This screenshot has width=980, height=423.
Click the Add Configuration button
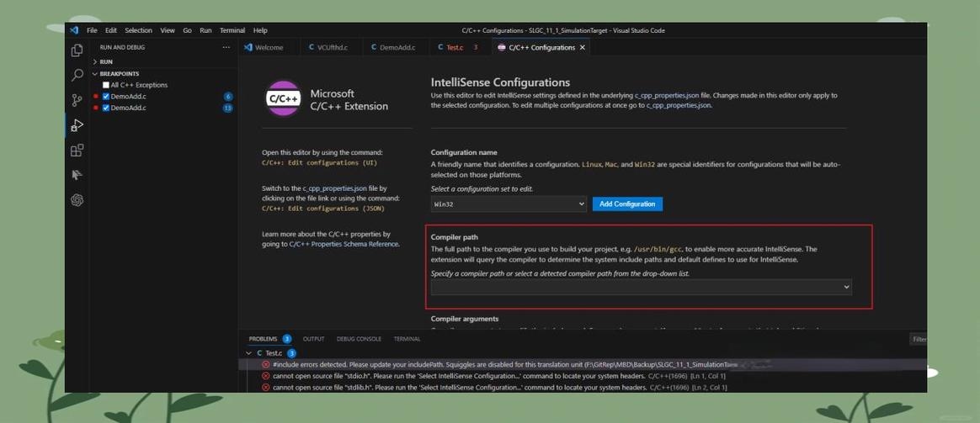(x=627, y=204)
